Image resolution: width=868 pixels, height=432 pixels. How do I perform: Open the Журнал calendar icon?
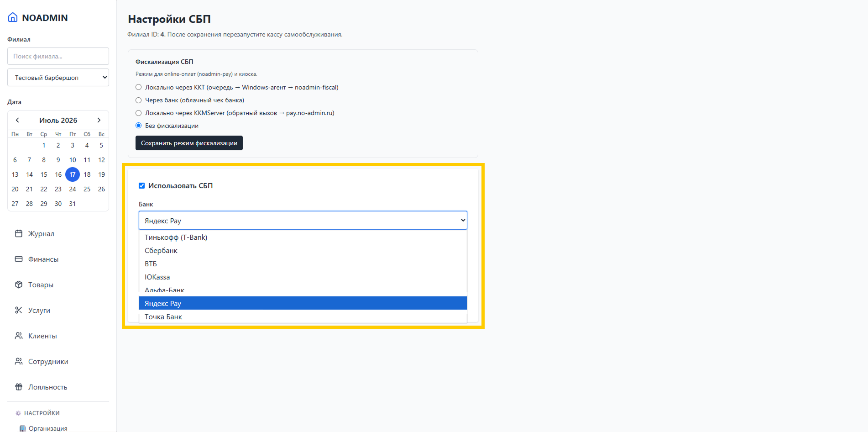pyautogui.click(x=19, y=233)
